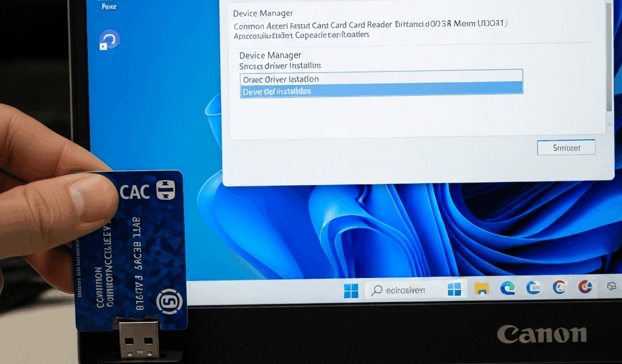This screenshot has width=622, height=364.
Task: Select the "Paise" desktop icon label
Action: click(109, 7)
